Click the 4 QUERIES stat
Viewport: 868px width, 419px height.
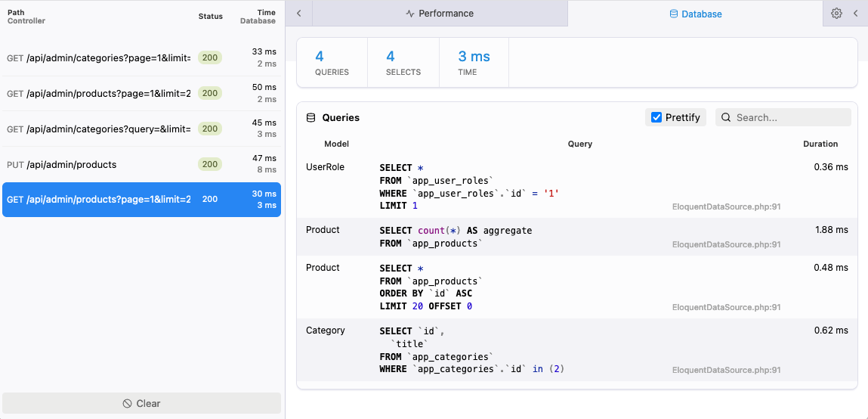tap(332, 63)
